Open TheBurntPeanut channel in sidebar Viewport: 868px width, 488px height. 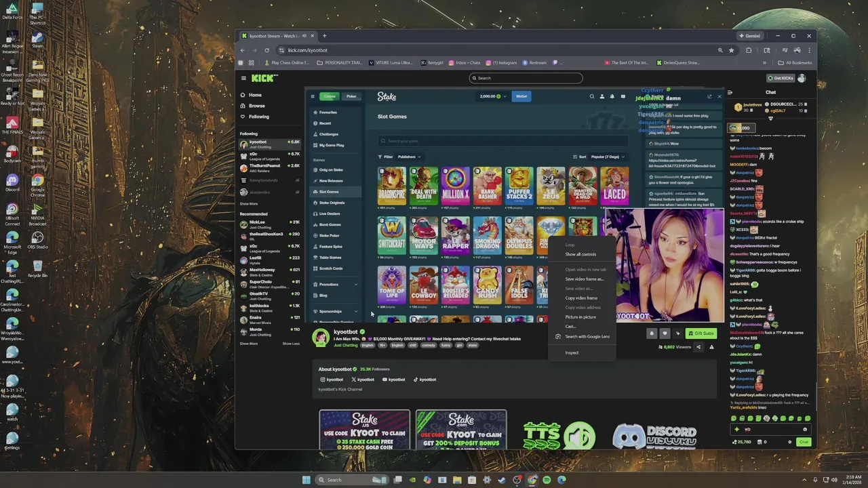pos(270,167)
